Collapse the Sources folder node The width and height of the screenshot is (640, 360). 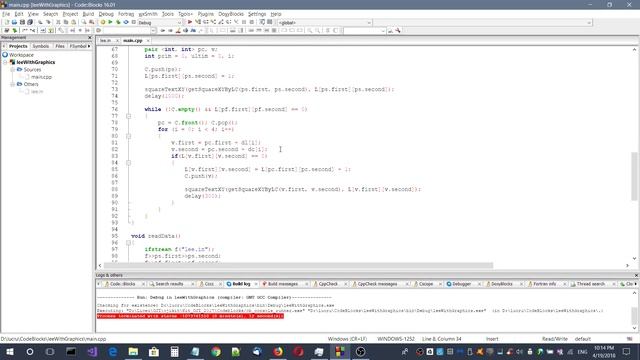click(13, 70)
